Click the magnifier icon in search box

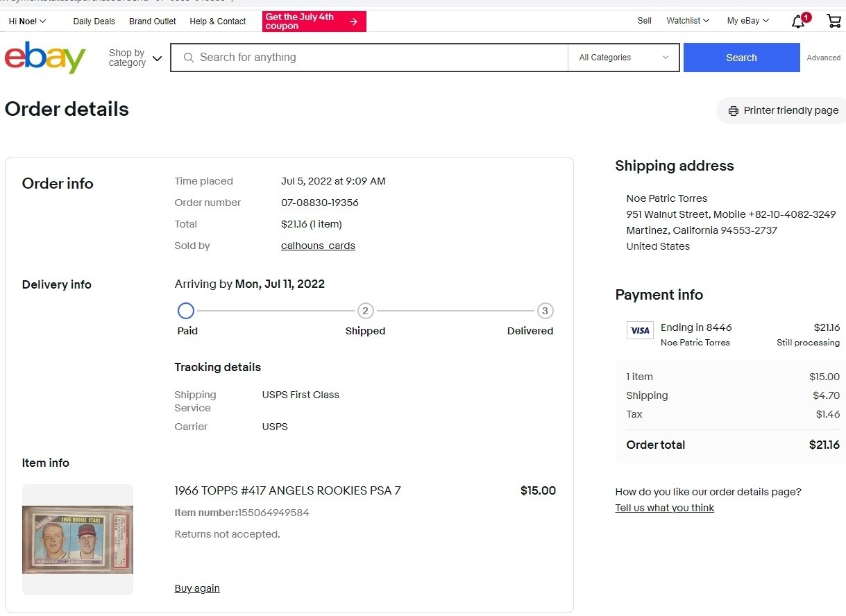pos(188,58)
